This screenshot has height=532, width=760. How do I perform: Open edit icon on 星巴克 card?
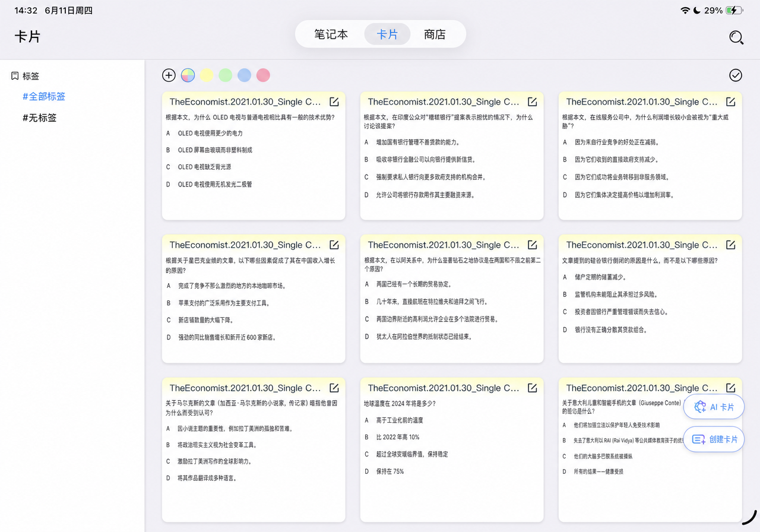pyautogui.click(x=334, y=245)
